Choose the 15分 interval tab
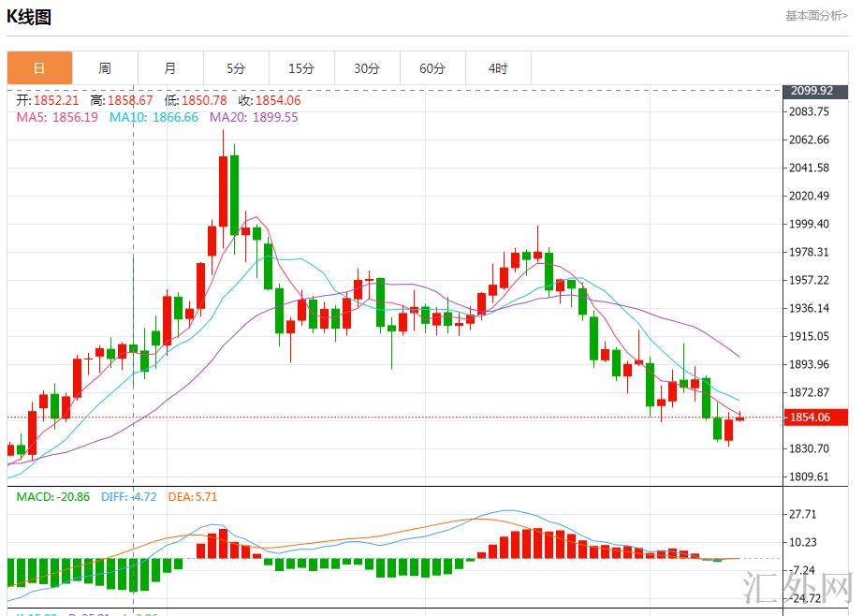This screenshot has height=616, width=863. coord(301,68)
